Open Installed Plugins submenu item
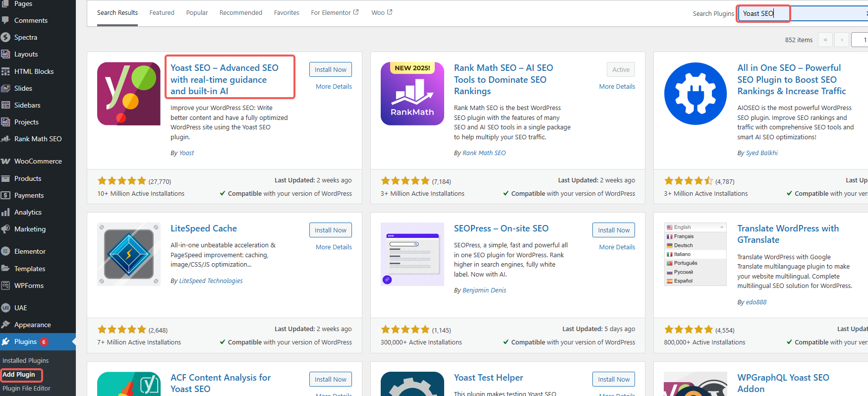Screen dimensions: 868x396 25,360
